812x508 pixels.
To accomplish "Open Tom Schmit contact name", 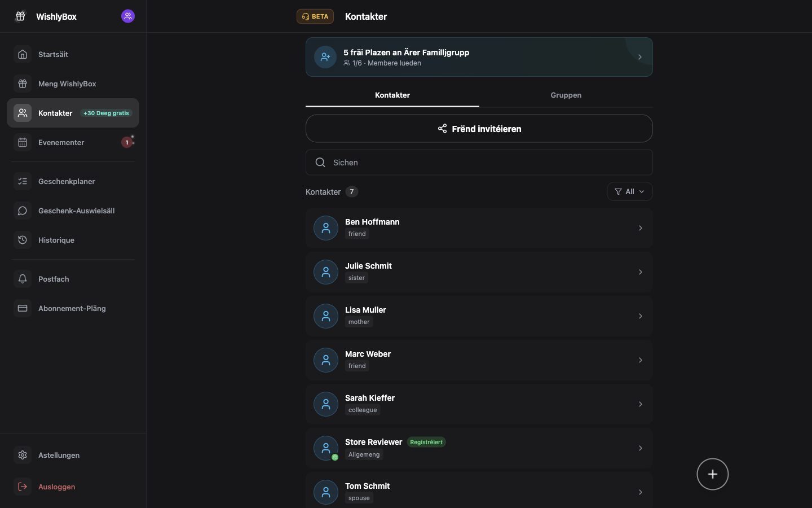I will (x=367, y=486).
